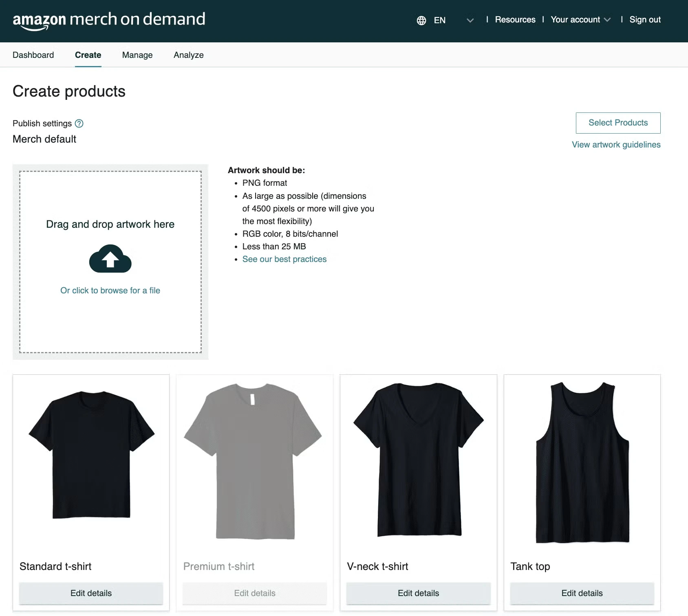
Task: Edit details of the Tank top
Action: click(x=582, y=593)
